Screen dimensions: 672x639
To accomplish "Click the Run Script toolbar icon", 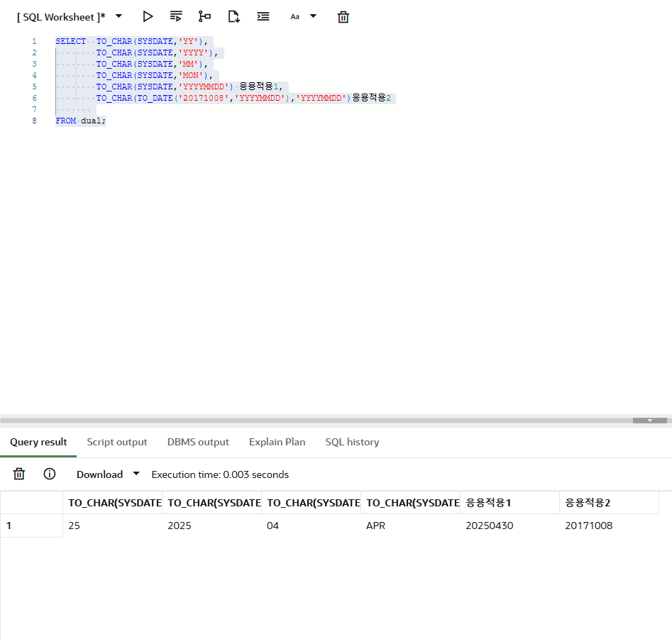I will [176, 17].
